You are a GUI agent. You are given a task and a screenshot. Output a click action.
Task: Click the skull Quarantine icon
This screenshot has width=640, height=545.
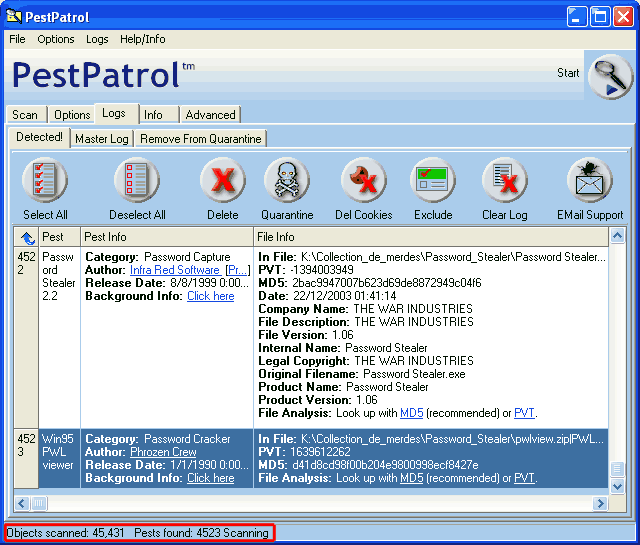pyautogui.click(x=287, y=180)
